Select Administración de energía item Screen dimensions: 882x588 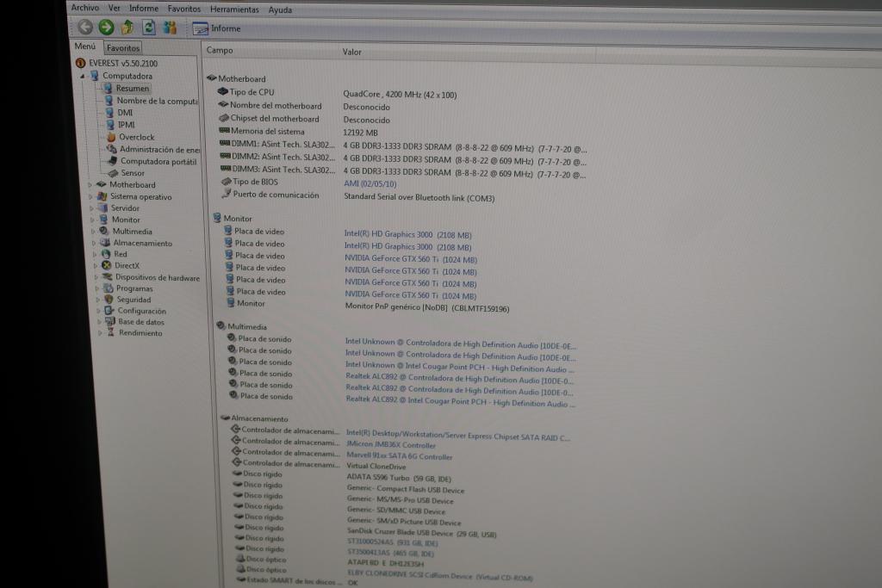click(159, 150)
